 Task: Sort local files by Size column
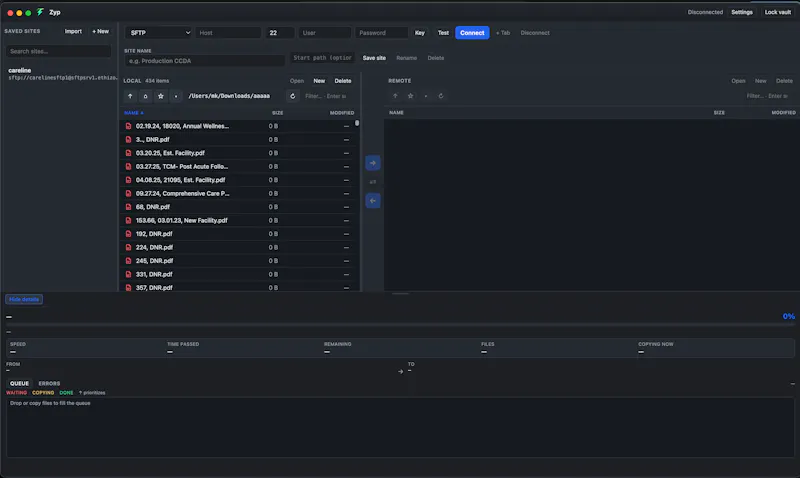(278, 113)
